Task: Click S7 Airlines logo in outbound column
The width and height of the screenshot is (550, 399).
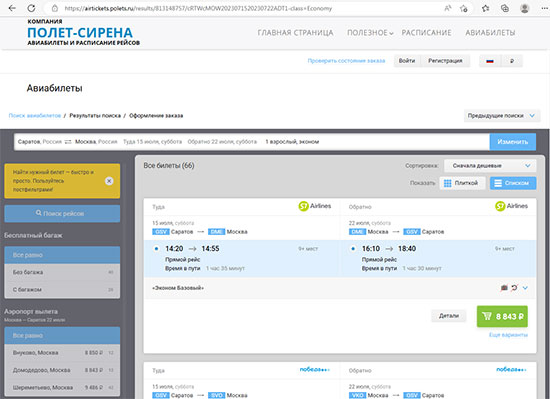Action: (315, 206)
